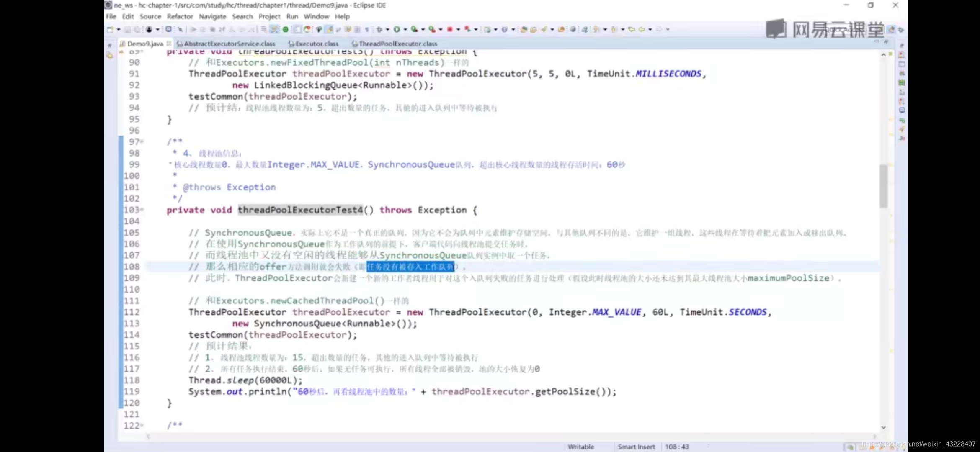Click the second yellow navigation arrow icon
Viewport: 980px width, 452px height.
[642, 29]
